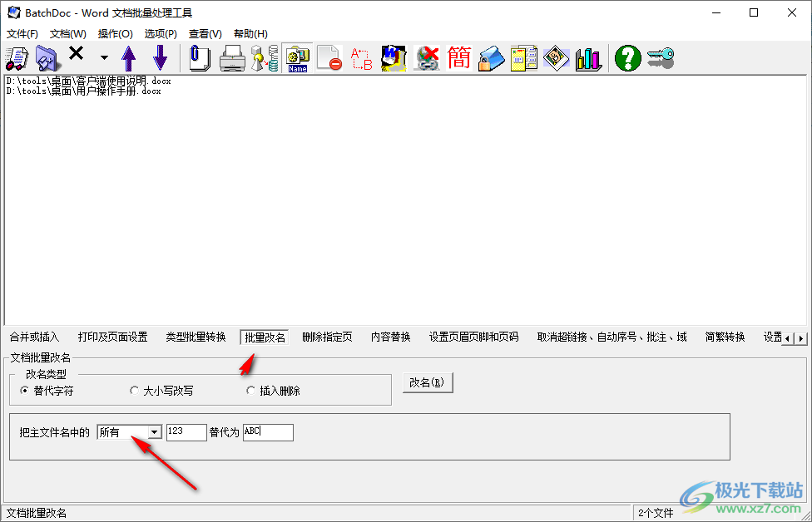Switch to the 内容替换 tab
The image size is (812, 522).
[390, 337]
